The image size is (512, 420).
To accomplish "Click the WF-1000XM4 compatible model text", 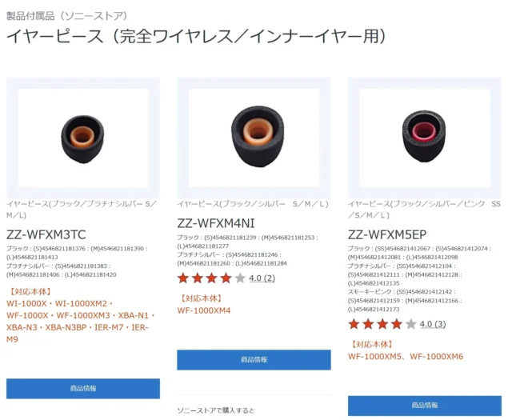I will point(204,310).
